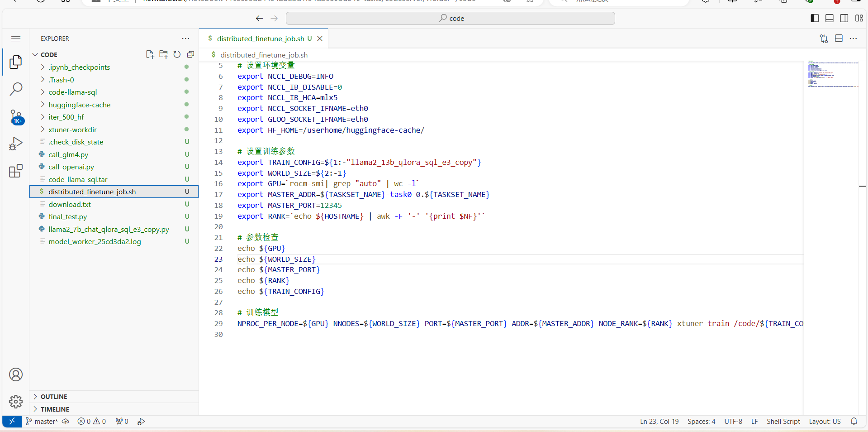Image resolution: width=868 pixels, height=432 pixels.
Task: Expand the xtuner-workdir folder
Action: pyautogui.click(x=72, y=130)
